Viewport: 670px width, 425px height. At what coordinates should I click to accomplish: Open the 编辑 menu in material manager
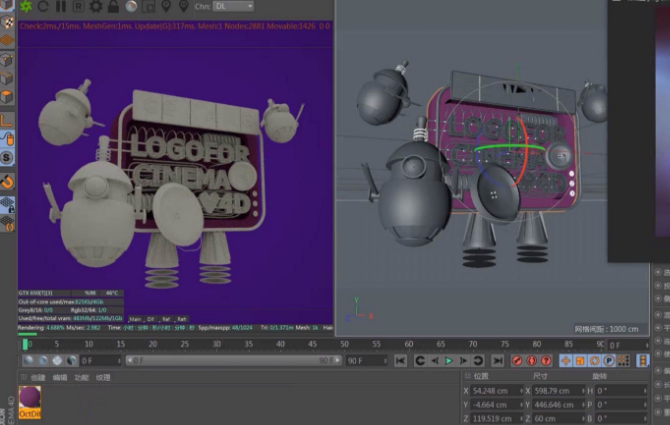[x=60, y=378]
